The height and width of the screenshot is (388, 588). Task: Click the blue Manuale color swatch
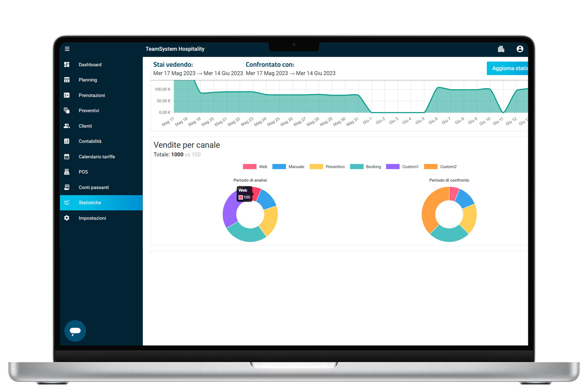pyautogui.click(x=279, y=166)
